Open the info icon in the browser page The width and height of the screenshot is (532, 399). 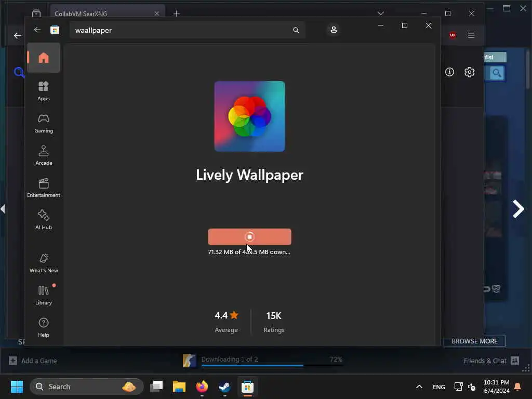tap(449, 72)
